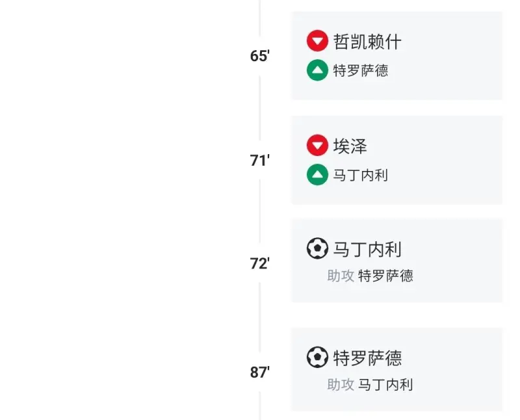Select 特罗萨德 in the 65' substitution card

[361, 70]
